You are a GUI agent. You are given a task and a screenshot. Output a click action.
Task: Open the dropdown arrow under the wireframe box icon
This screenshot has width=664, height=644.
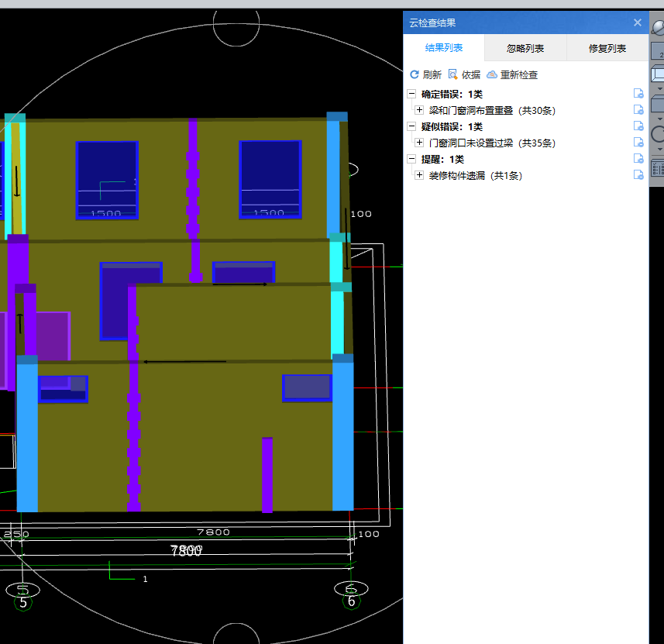coord(659,88)
